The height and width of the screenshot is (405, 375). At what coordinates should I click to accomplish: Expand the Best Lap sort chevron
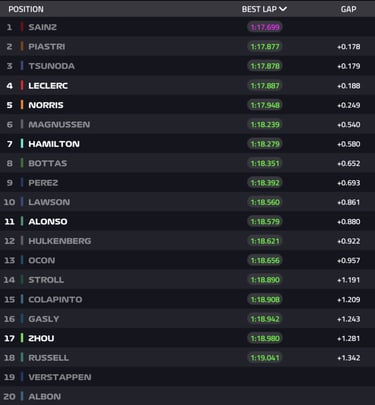[x=283, y=9]
